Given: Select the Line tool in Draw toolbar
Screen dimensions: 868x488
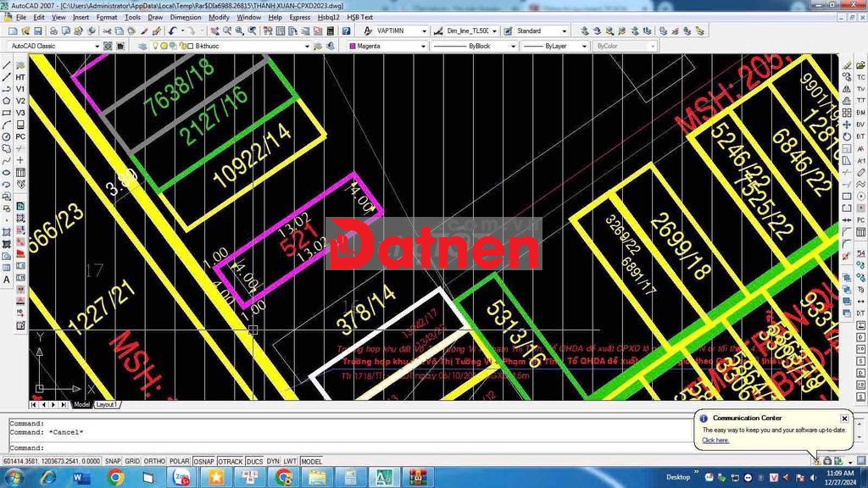Looking at the screenshot, I should 7,65.
